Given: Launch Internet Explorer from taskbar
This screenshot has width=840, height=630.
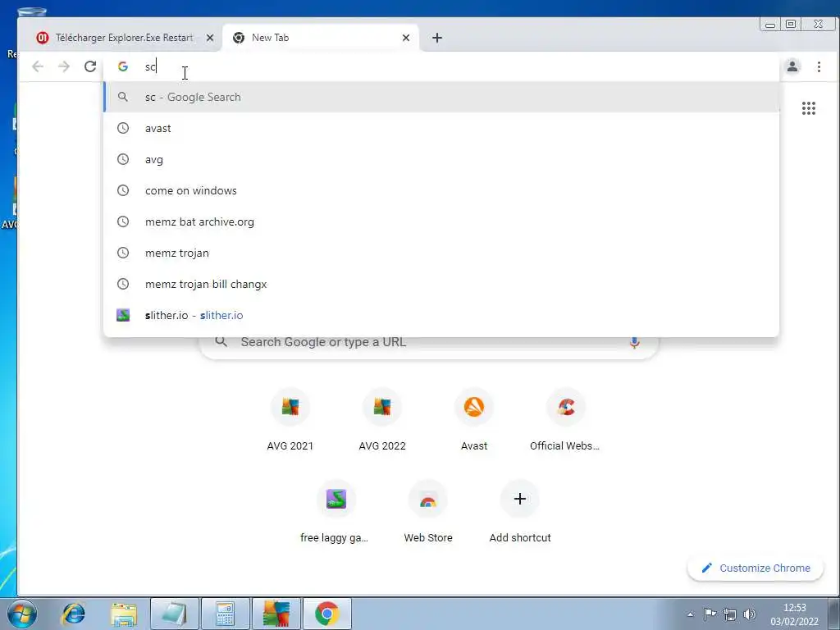Looking at the screenshot, I should click(73, 614).
